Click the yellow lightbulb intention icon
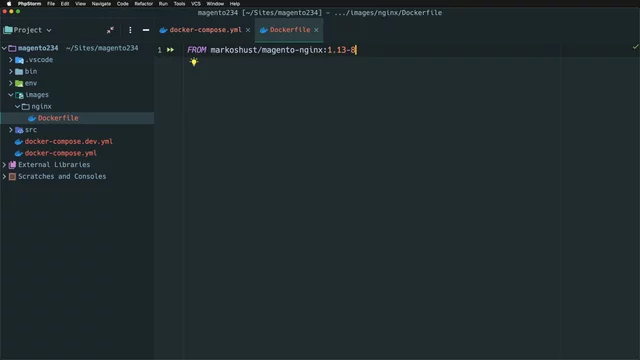 [x=194, y=62]
